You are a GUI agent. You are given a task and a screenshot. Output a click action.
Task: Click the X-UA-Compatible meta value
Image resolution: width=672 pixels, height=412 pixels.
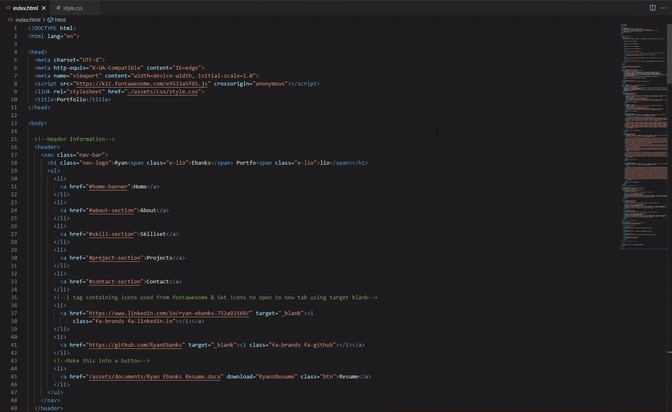tap(117, 68)
